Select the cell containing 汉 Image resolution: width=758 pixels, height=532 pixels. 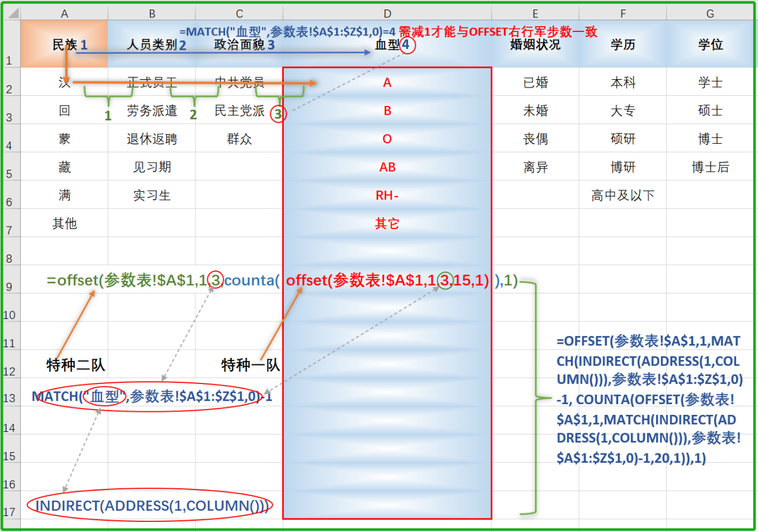point(64,82)
